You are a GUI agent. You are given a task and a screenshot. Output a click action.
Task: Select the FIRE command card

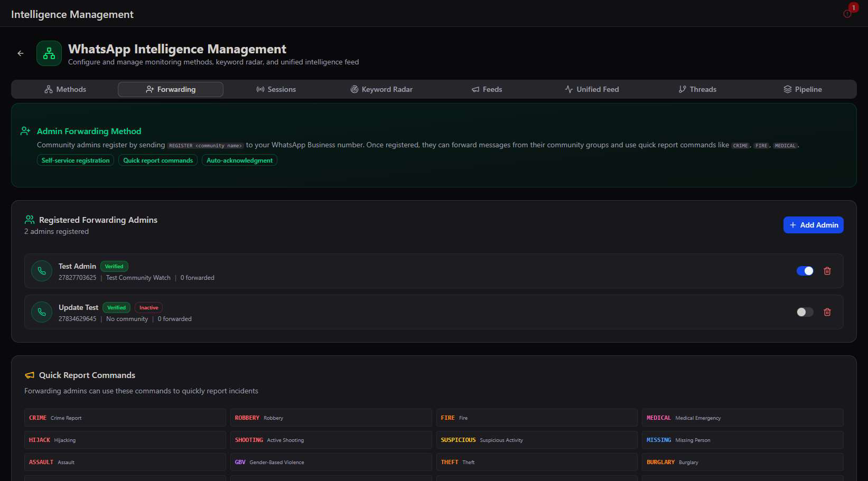click(x=537, y=418)
